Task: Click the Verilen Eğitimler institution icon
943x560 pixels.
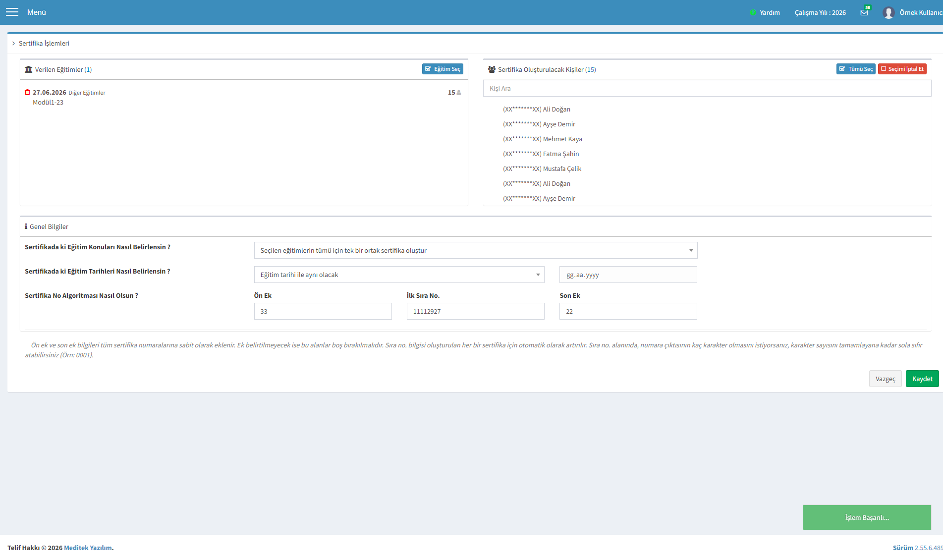Action: (x=28, y=69)
